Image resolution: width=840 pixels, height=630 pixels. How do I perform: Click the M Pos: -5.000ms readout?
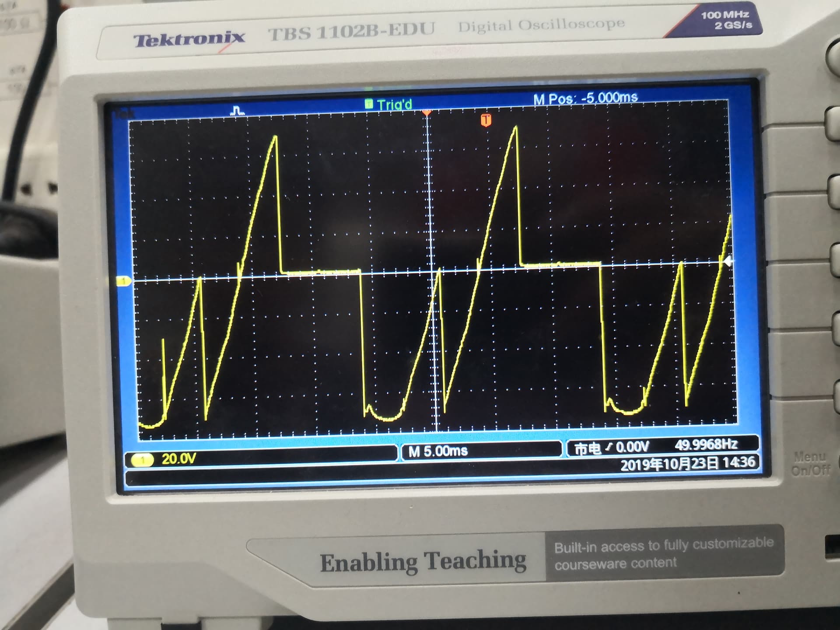point(585,98)
